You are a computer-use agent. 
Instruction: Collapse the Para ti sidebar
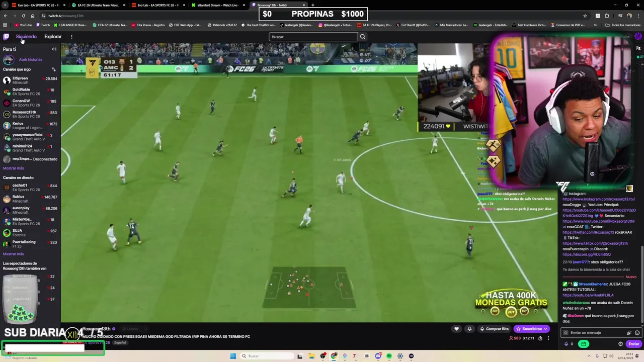coord(54,49)
